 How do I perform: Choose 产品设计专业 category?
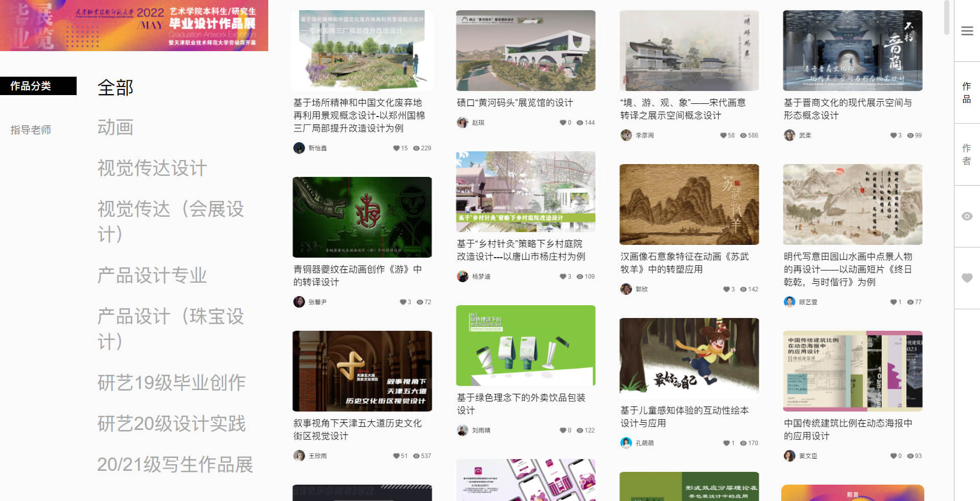click(x=152, y=276)
